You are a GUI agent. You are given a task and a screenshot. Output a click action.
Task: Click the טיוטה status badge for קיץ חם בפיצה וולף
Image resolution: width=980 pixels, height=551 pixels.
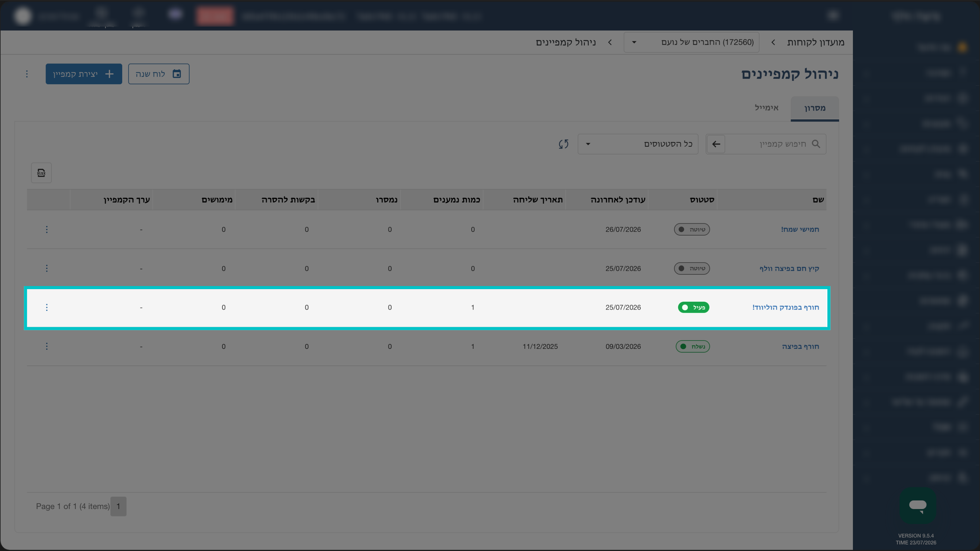pos(692,268)
